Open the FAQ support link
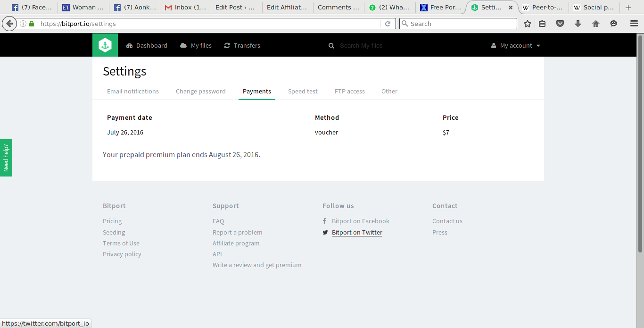Screen dimensions: 644x328 (x=218, y=221)
